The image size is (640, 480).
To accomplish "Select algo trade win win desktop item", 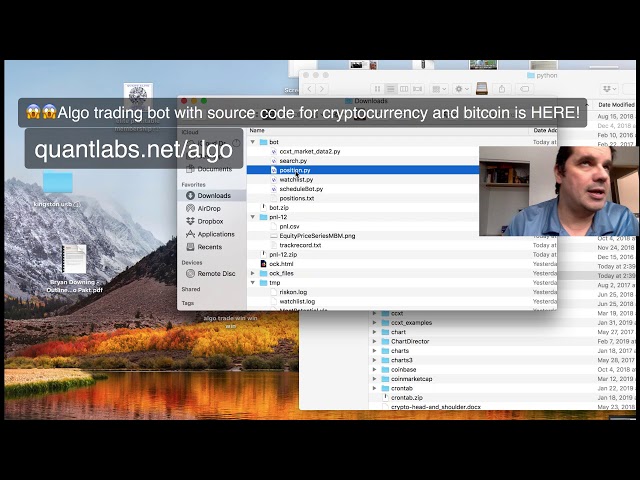I will (x=231, y=321).
